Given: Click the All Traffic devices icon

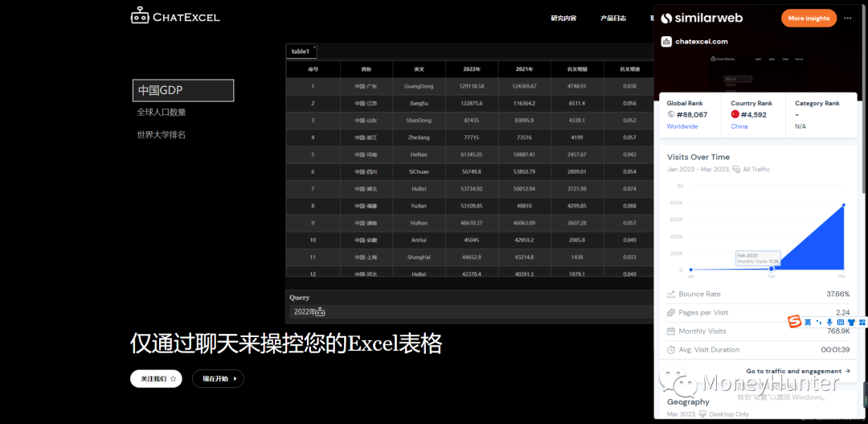Looking at the screenshot, I should click(735, 169).
